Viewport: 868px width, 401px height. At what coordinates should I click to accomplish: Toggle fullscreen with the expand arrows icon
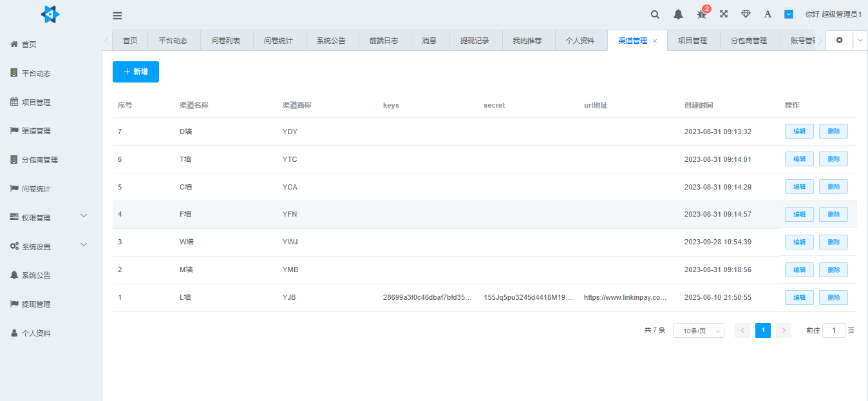[x=723, y=14]
